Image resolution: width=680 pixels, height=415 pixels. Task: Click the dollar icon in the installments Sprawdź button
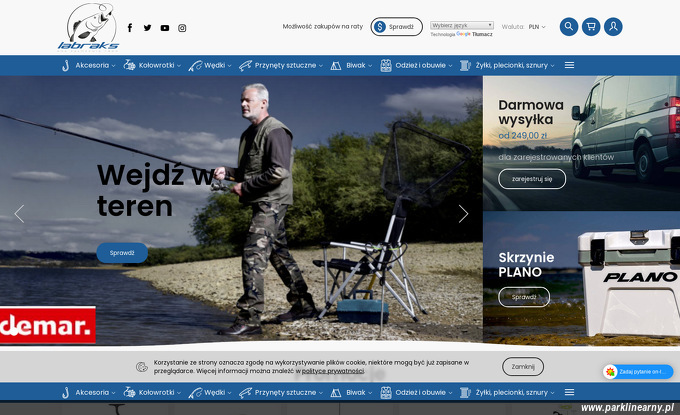coord(380,27)
